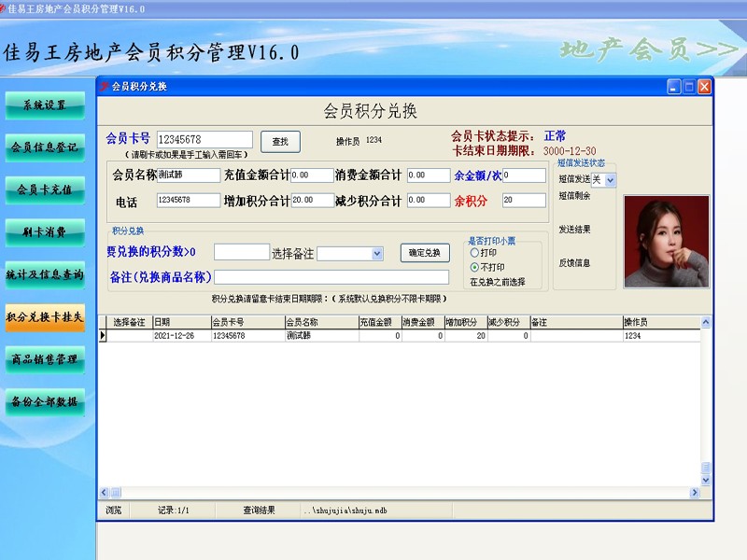The width and height of the screenshot is (747, 560).
Task: Click the 会员积分兑换 window title icon
Action: click(105, 86)
